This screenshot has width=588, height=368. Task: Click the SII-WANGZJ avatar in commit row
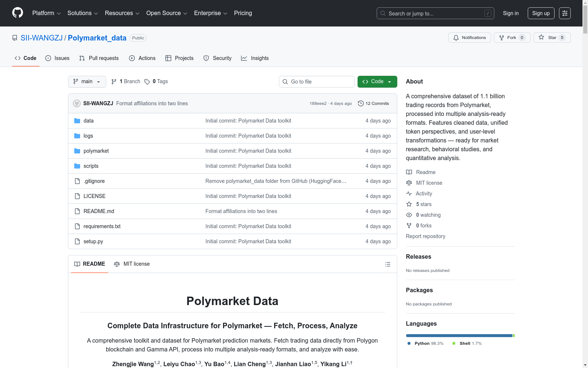77,103
